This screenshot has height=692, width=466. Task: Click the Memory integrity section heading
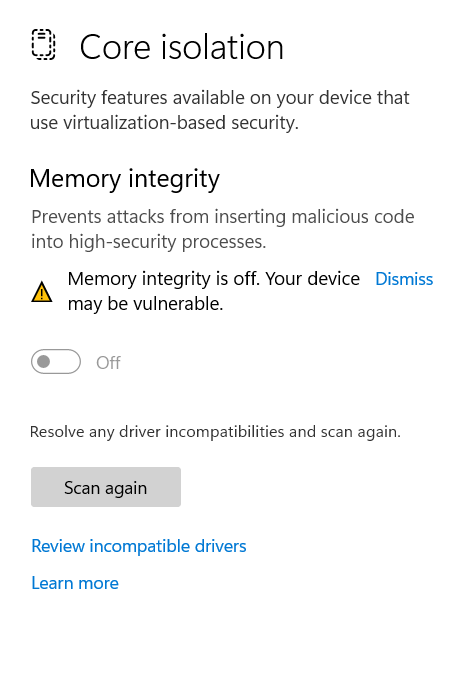click(x=124, y=179)
